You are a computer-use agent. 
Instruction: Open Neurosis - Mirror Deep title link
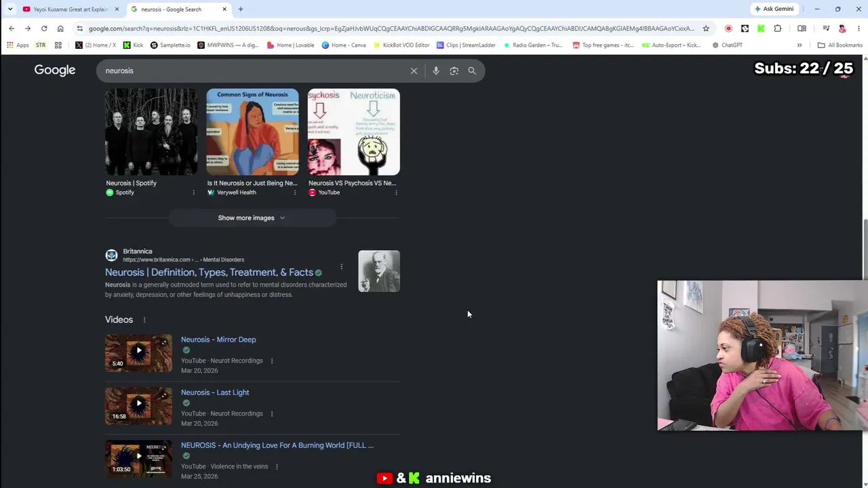coord(218,340)
